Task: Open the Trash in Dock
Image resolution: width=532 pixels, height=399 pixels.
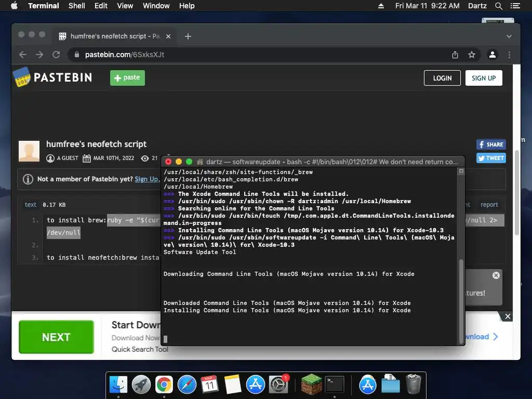Action: (x=414, y=384)
